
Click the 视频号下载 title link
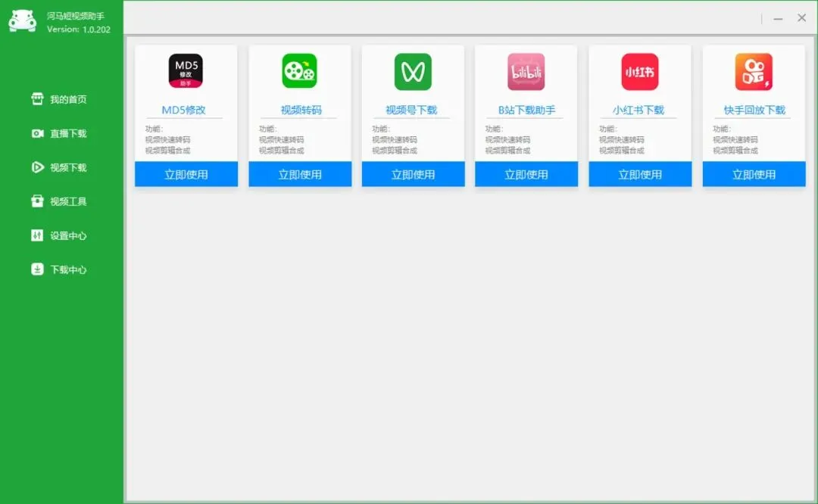(411, 110)
